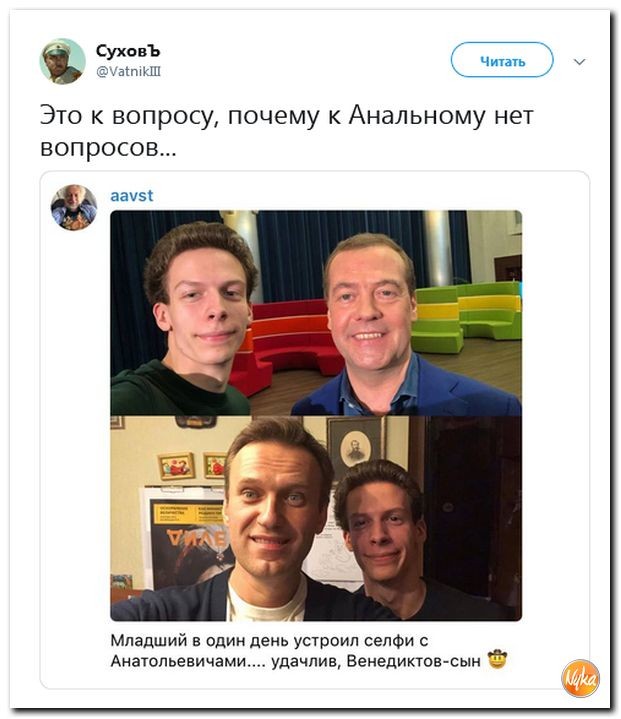Follow the account with the Читать button

coord(502,60)
